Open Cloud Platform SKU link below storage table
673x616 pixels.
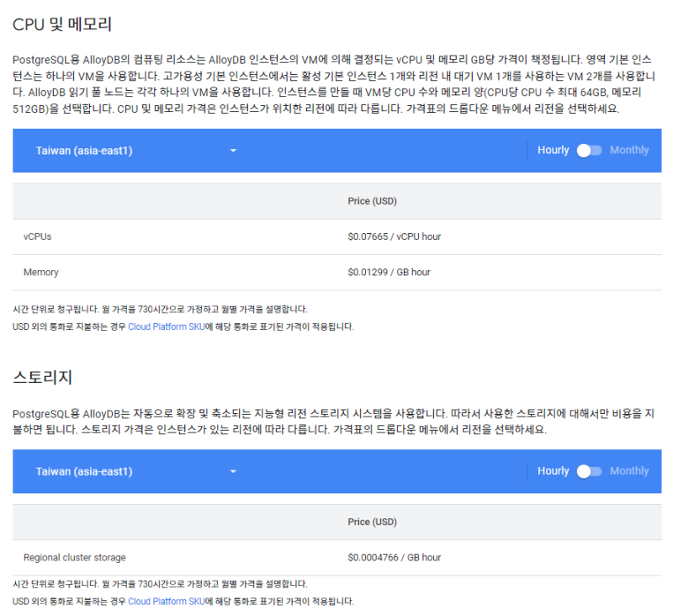click(x=167, y=602)
